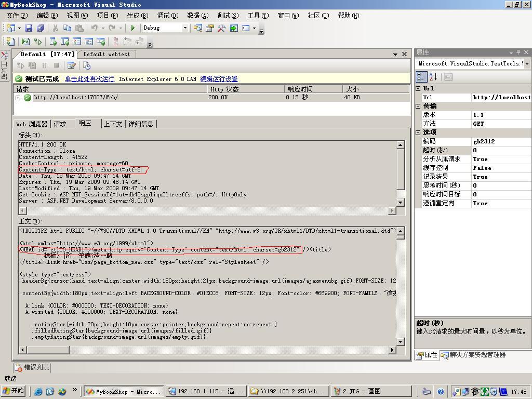Open the 2.JPG - 画图 taskbar window
532x399 pixels.
[371, 391]
